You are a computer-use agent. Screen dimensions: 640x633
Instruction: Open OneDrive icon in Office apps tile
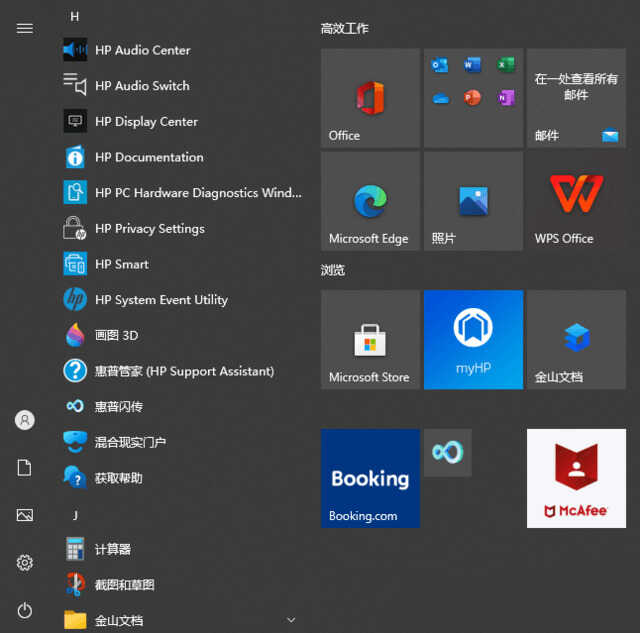[440, 98]
